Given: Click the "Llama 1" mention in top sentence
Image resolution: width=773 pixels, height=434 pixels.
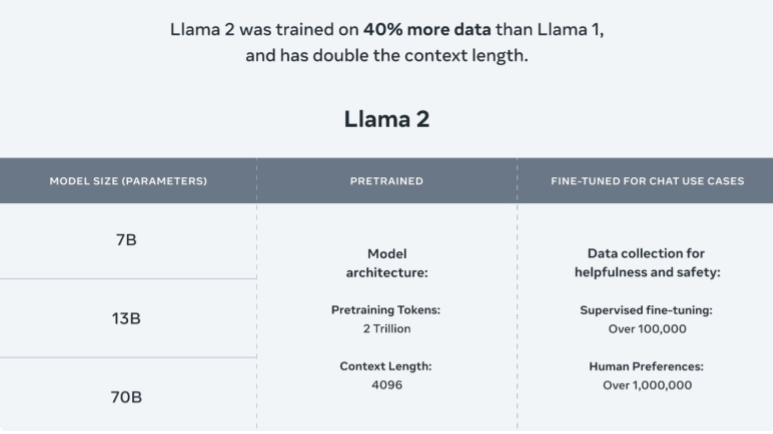Looking at the screenshot, I should (574, 30).
